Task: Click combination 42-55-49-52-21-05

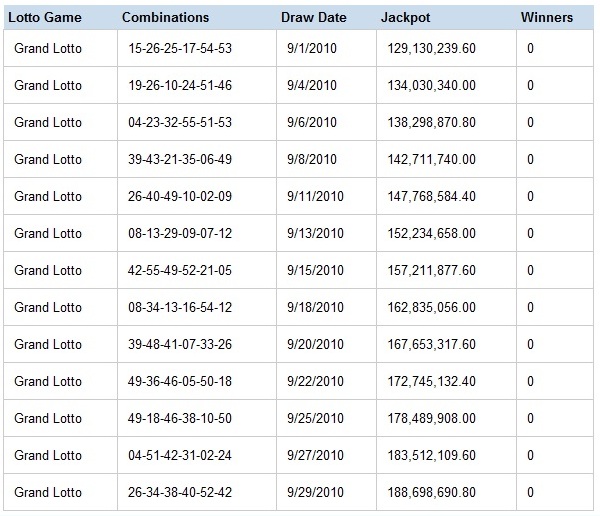Action: coord(180,270)
